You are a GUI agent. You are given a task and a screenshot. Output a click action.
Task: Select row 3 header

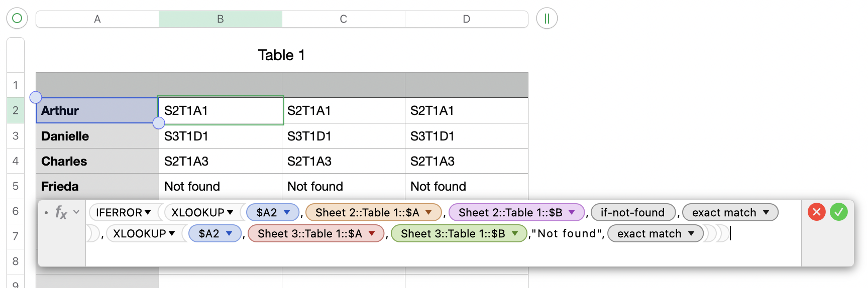click(x=16, y=136)
